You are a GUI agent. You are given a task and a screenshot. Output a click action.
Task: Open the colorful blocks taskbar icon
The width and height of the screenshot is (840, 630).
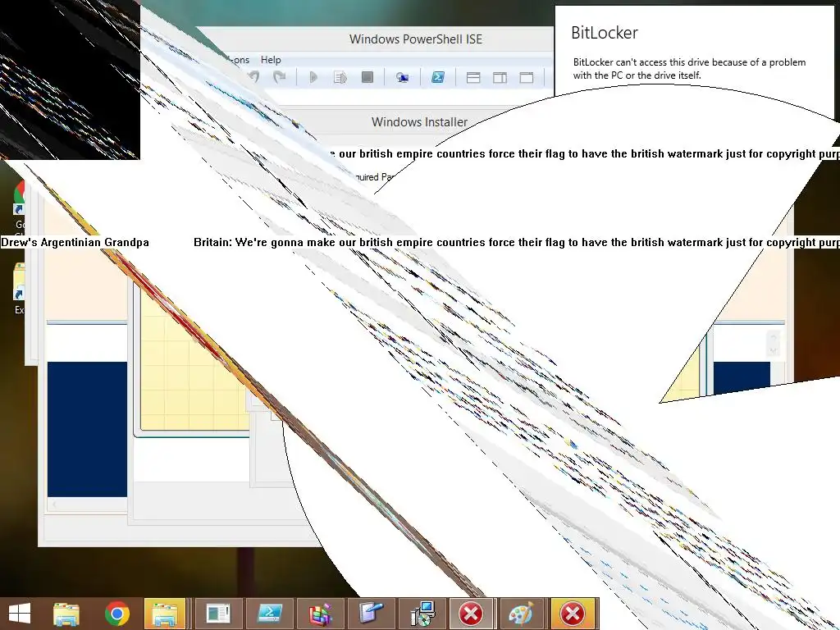[321, 614]
